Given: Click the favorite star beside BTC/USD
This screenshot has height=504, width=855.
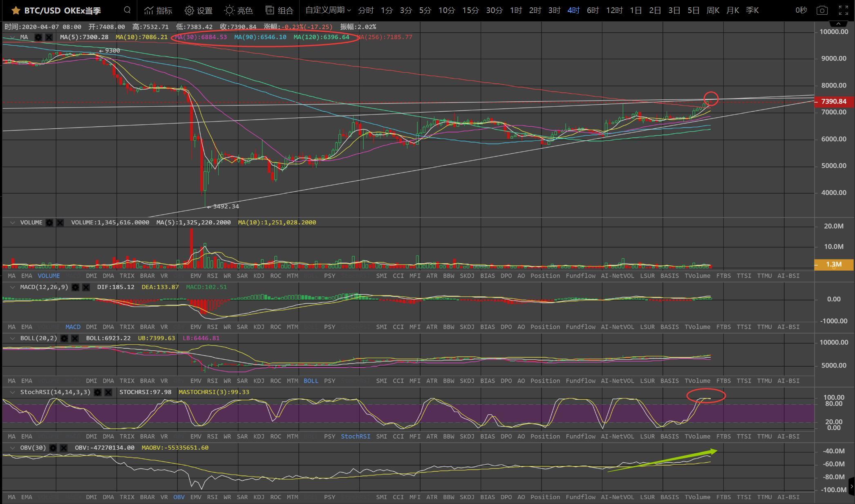Looking at the screenshot, I should (x=16, y=10).
